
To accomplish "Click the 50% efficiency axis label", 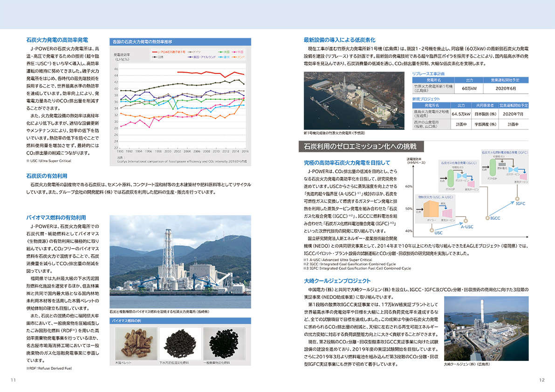I will click(x=409, y=209).
